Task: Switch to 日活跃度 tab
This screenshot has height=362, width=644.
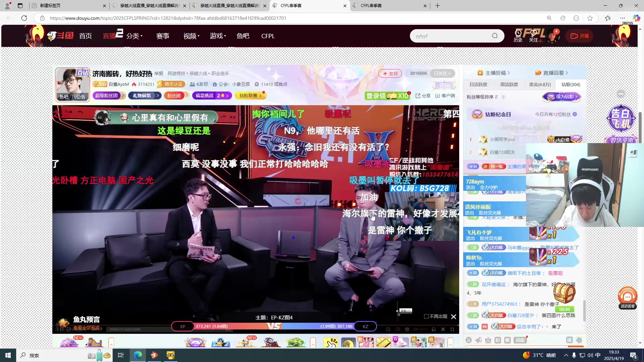Action: 478,84
